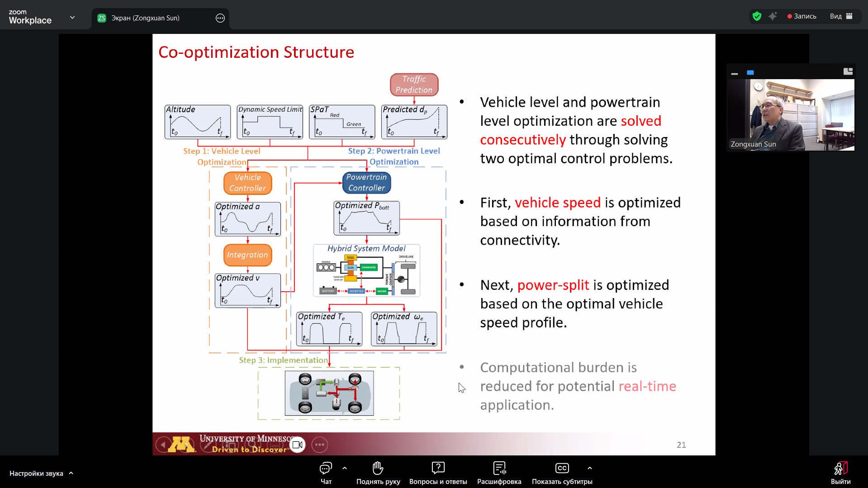Switch video panel to single-speaker view

coord(750,72)
